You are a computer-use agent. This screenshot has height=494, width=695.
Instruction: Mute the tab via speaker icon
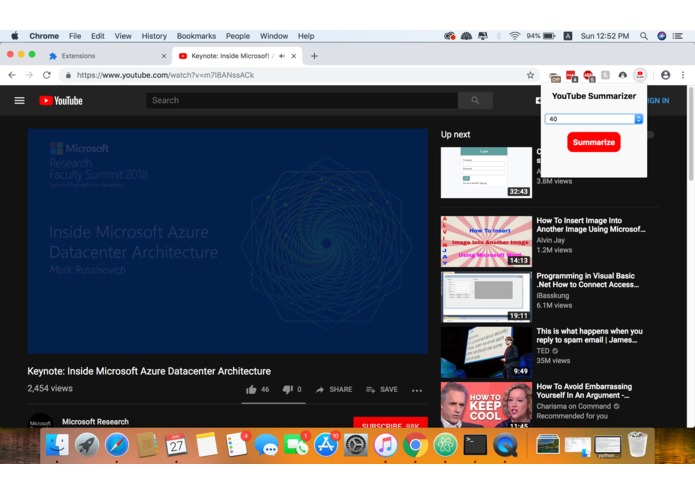281,56
